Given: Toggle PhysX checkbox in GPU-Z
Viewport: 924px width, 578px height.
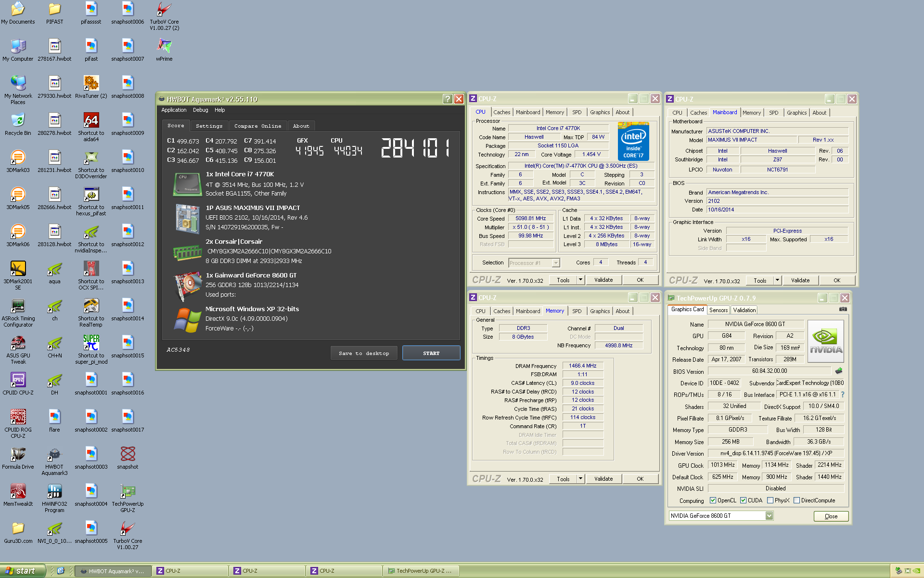Looking at the screenshot, I should pos(770,500).
